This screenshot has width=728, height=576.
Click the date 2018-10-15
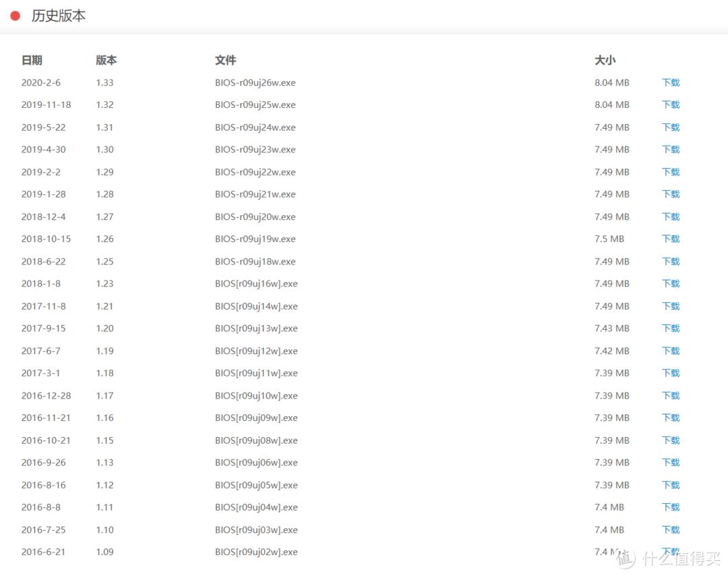coord(46,239)
